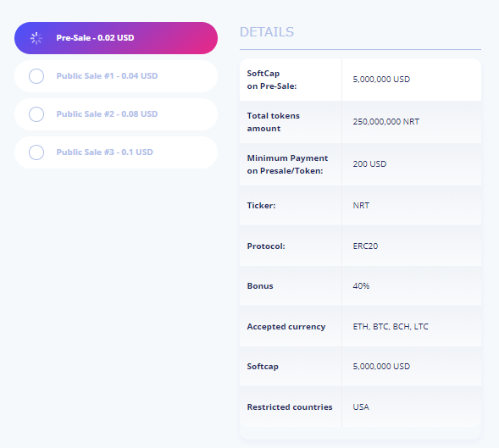
Task: Open Public Sale #2 - 0.08 USD
Action: 116,114
